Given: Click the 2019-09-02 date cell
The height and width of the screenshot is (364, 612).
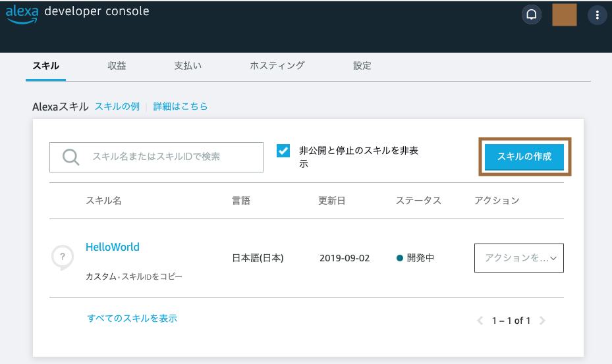Looking at the screenshot, I should (345, 258).
